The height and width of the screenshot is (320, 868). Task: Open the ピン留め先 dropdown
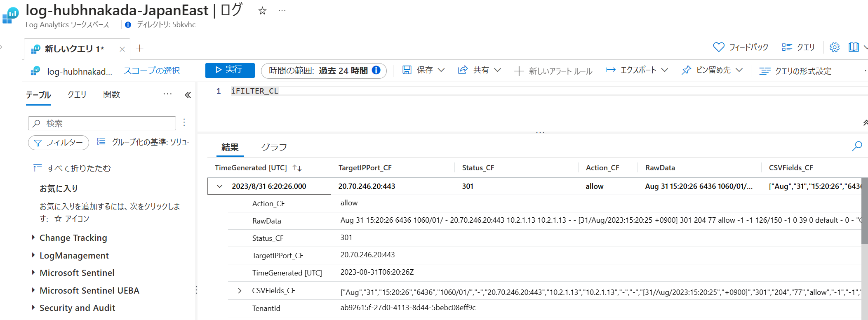tap(712, 70)
